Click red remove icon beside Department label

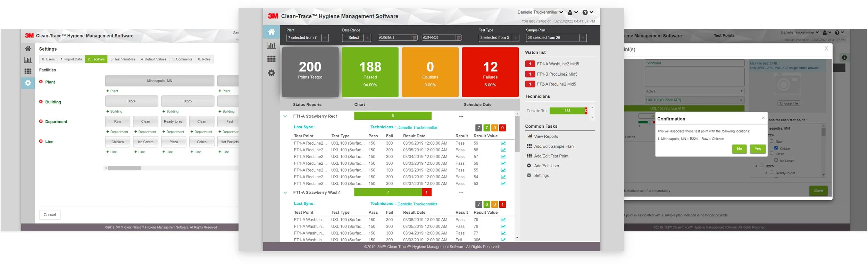click(x=41, y=121)
